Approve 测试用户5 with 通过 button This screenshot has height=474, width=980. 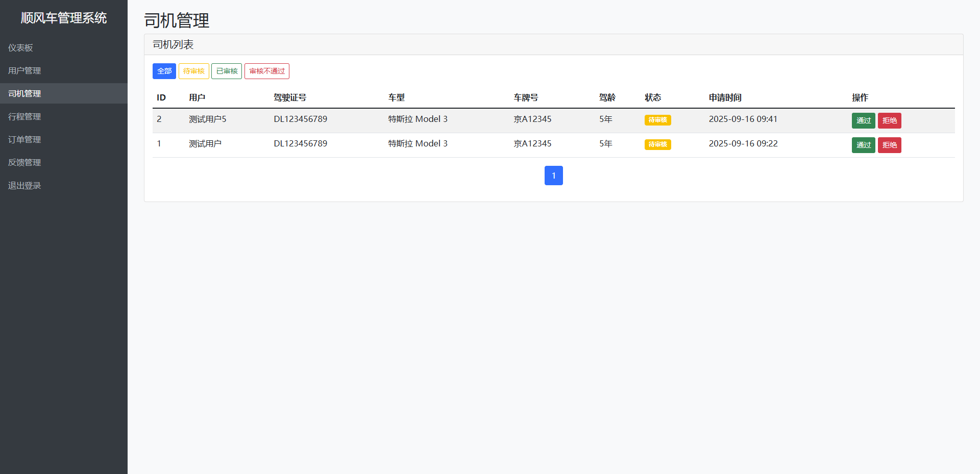(863, 120)
